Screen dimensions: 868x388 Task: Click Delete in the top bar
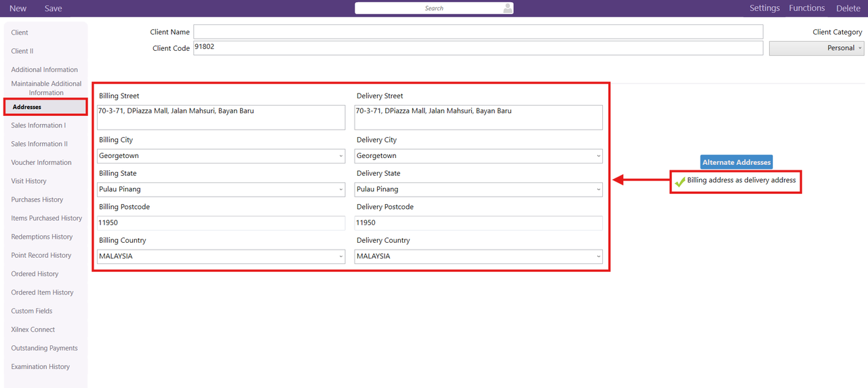848,8
